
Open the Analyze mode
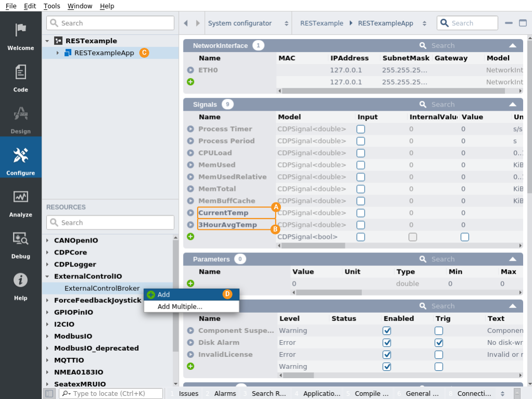click(20, 203)
